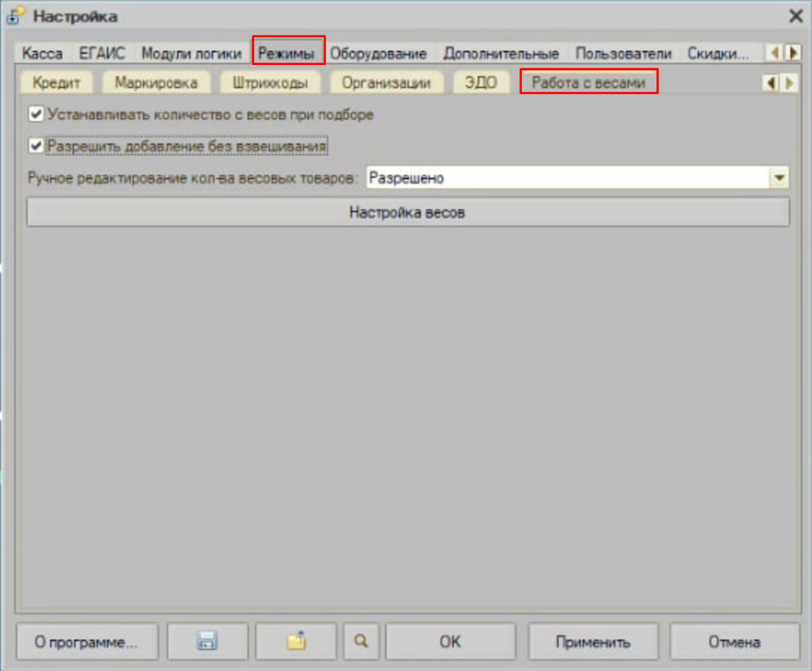The image size is (812, 671).
Task: Expand the 'Ручное редактирование' dropdown arrow
Action: point(780,179)
